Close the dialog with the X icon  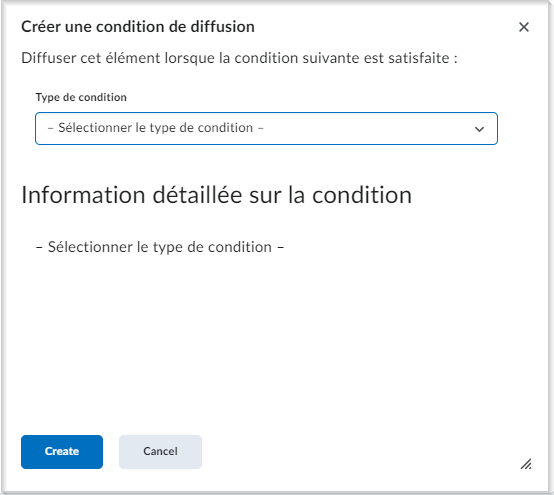[524, 27]
